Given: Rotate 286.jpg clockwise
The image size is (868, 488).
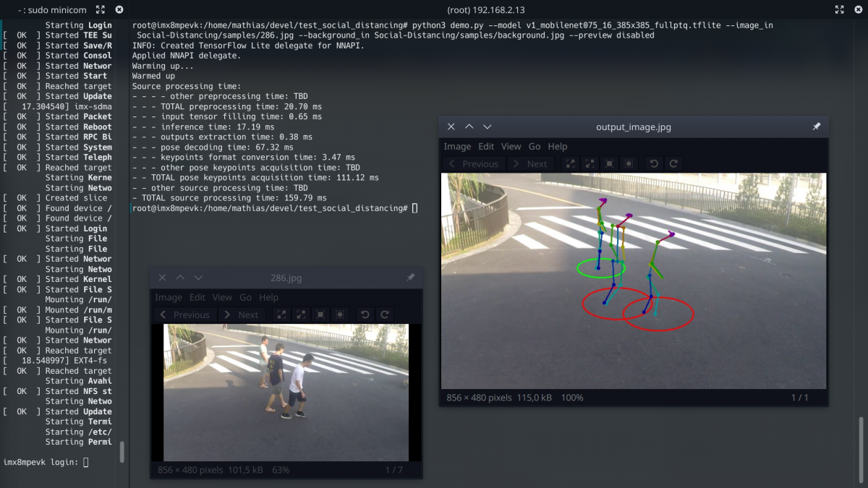Looking at the screenshot, I should (384, 314).
